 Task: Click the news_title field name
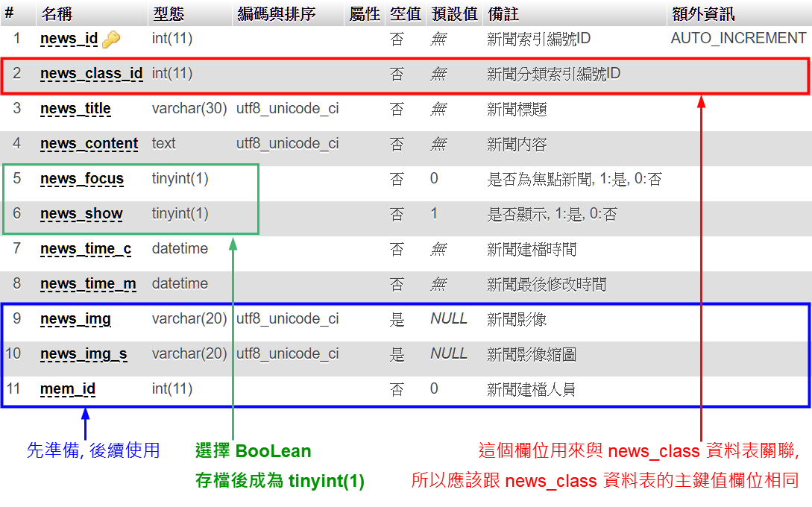tap(75, 109)
